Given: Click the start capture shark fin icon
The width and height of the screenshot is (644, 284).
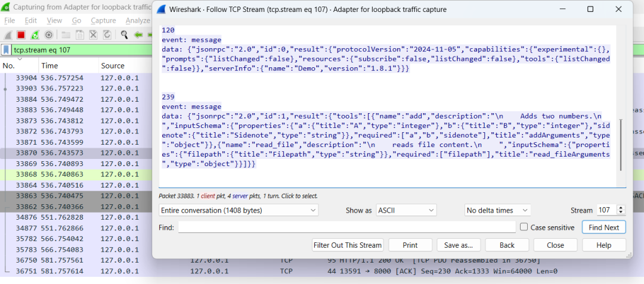Looking at the screenshot, I should point(7,35).
